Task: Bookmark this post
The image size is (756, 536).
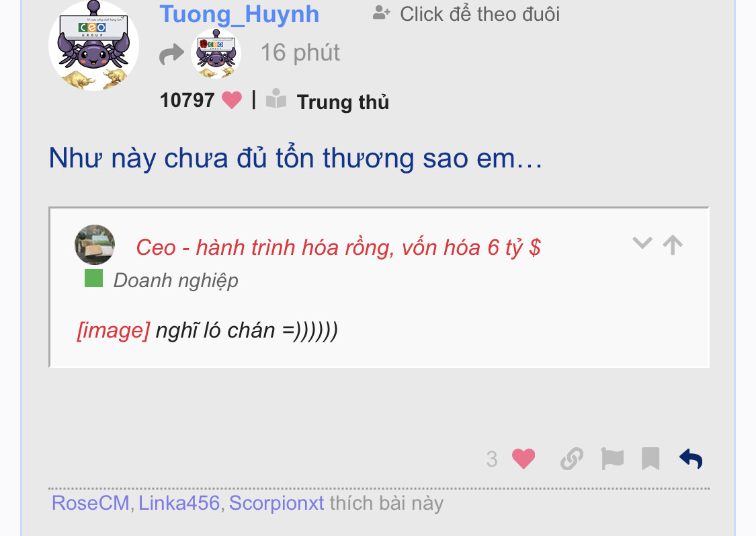Action: point(650,459)
